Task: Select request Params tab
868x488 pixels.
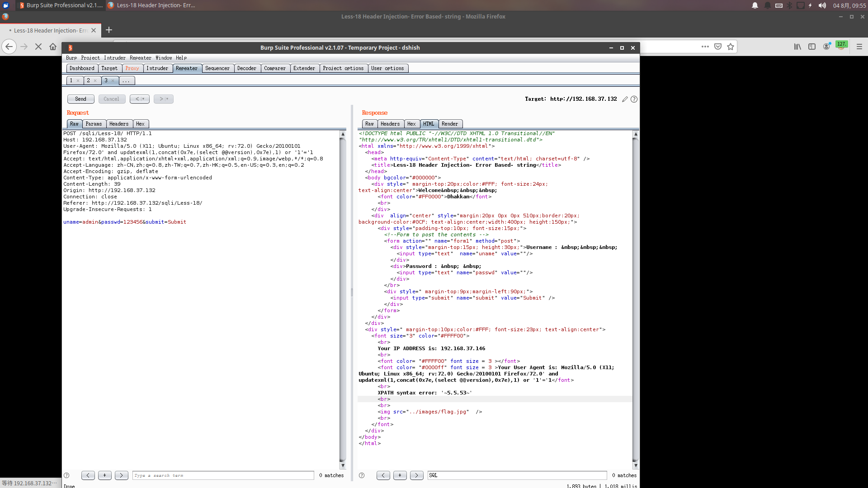Action: (x=94, y=124)
